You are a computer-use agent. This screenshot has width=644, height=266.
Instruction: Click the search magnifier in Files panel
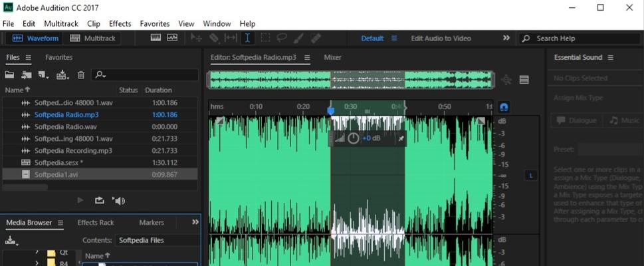tap(100, 75)
